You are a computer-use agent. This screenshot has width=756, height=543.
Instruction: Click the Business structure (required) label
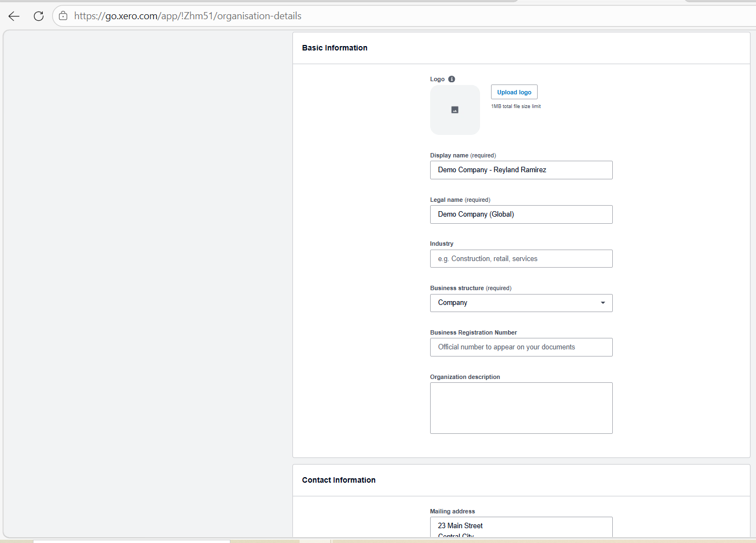coord(471,288)
